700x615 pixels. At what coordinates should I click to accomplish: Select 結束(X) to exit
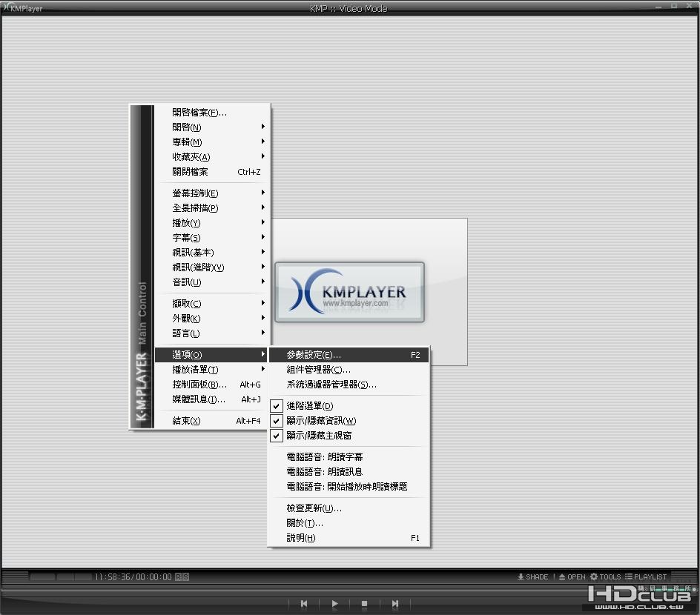tap(212, 421)
